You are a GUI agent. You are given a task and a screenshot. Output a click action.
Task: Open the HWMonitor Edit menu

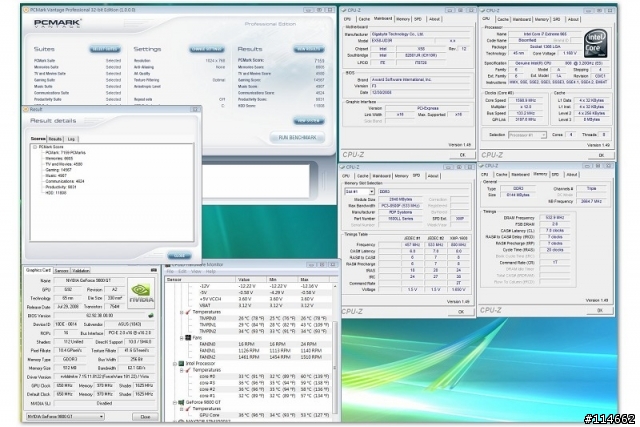(182, 271)
